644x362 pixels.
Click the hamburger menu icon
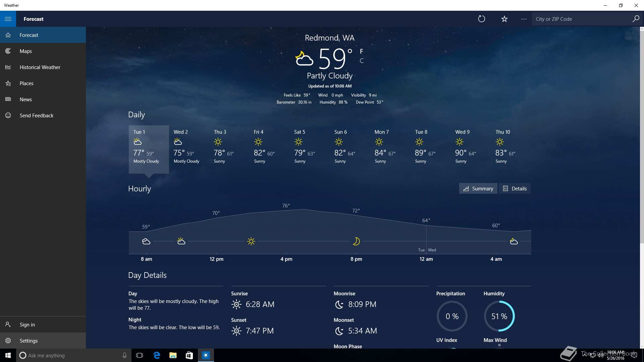click(8, 19)
